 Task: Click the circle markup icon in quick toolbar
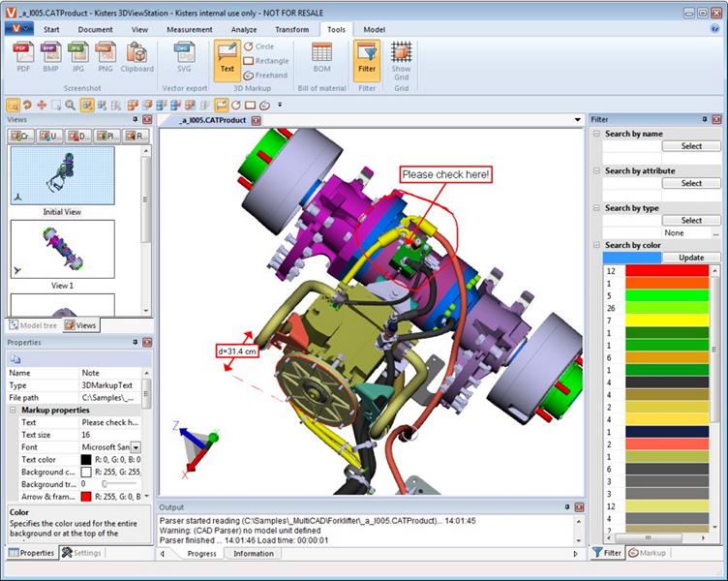236,106
